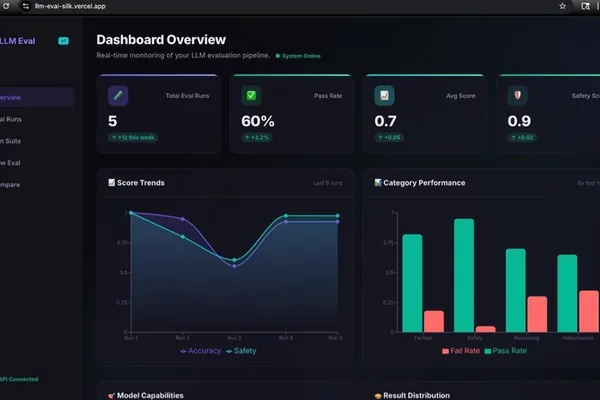Viewport: 600px width, 400px height.
Task: Bookmark this page with the star icon
Action: point(562,6)
